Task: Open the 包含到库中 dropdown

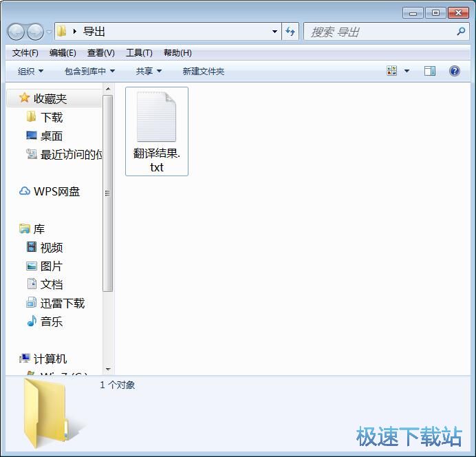Action: coord(89,72)
